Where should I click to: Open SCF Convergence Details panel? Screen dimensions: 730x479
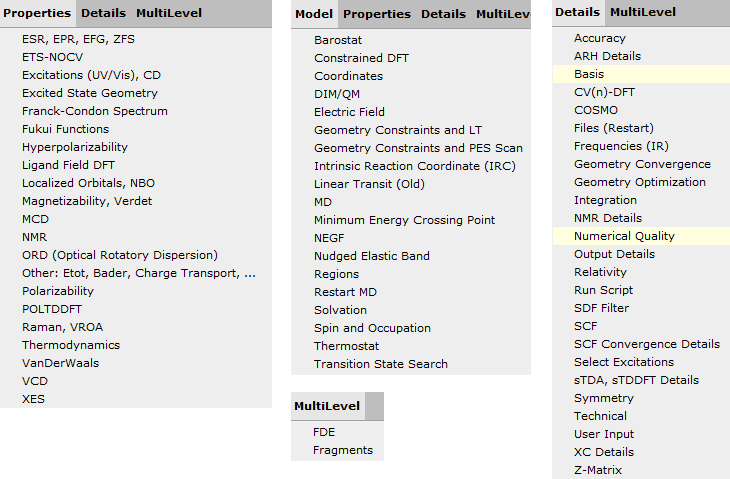[x=646, y=344]
